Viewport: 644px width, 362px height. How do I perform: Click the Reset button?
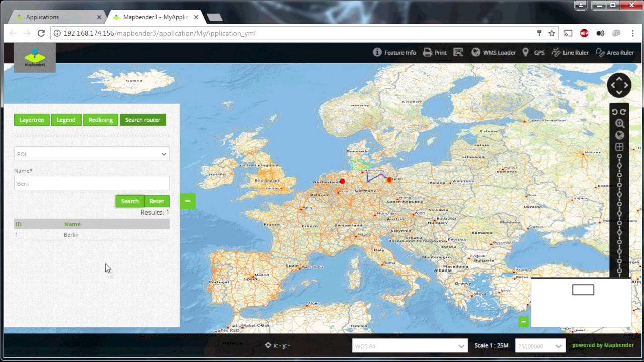pos(156,201)
